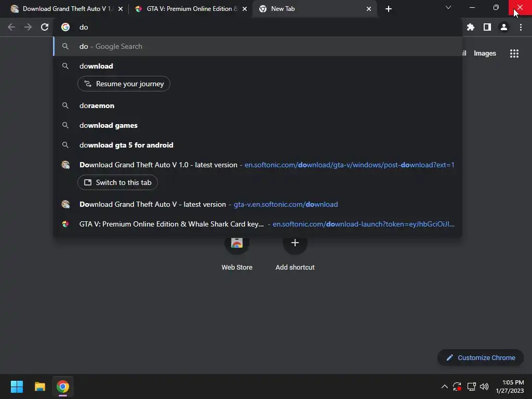This screenshot has width=532, height=399.
Task: Switch to GTA V: Premium Online Edition tab
Action: [x=190, y=9]
